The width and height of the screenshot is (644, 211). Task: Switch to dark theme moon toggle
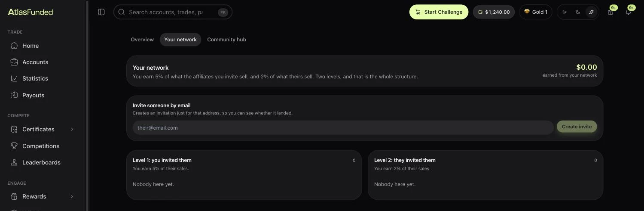(578, 12)
